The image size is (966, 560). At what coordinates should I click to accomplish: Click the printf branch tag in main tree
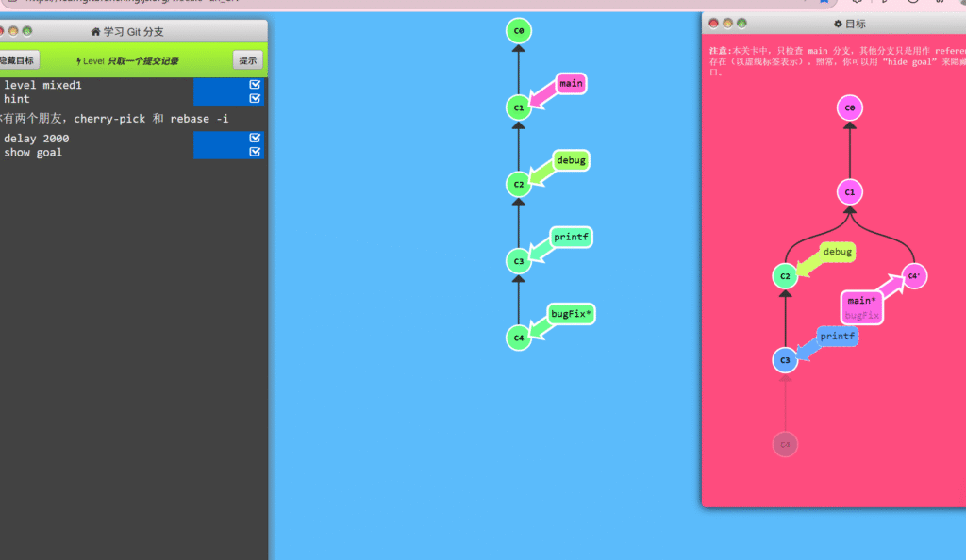tap(571, 237)
